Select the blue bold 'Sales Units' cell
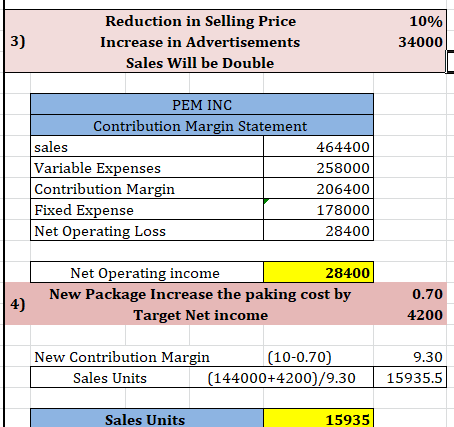 pyautogui.click(x=147, y=418)
